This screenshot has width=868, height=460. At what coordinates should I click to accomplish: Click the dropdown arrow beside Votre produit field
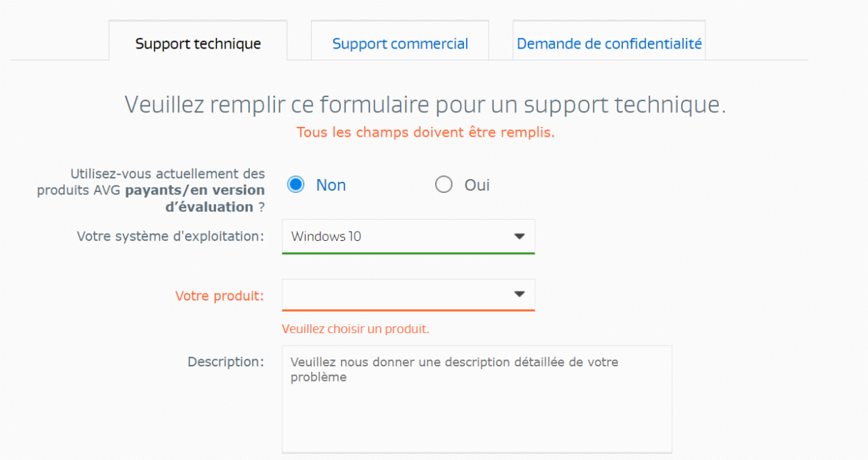[x=519, y=294]
